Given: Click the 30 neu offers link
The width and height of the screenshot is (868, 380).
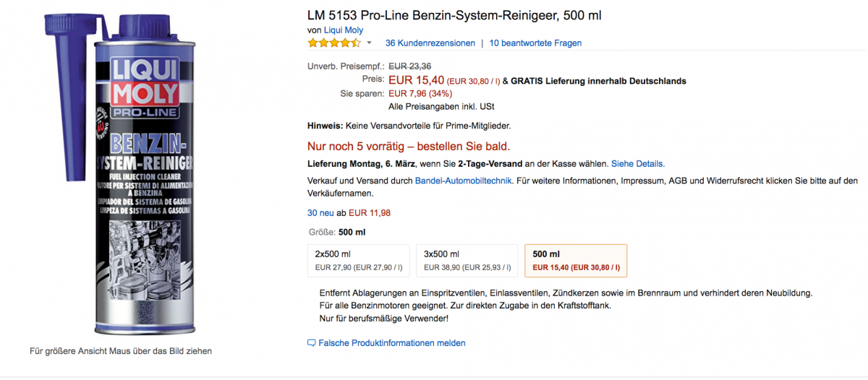Looking at the screenshot, I should [x=323, y=213].
